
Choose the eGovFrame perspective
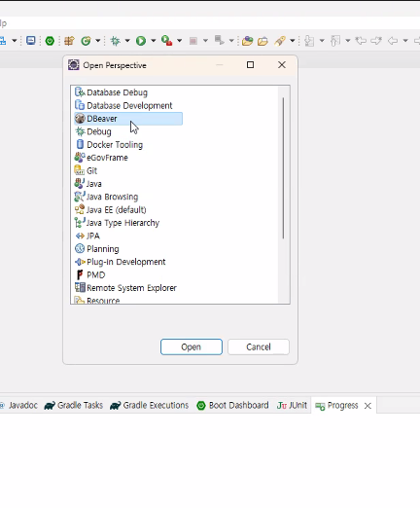coord(101,158)
